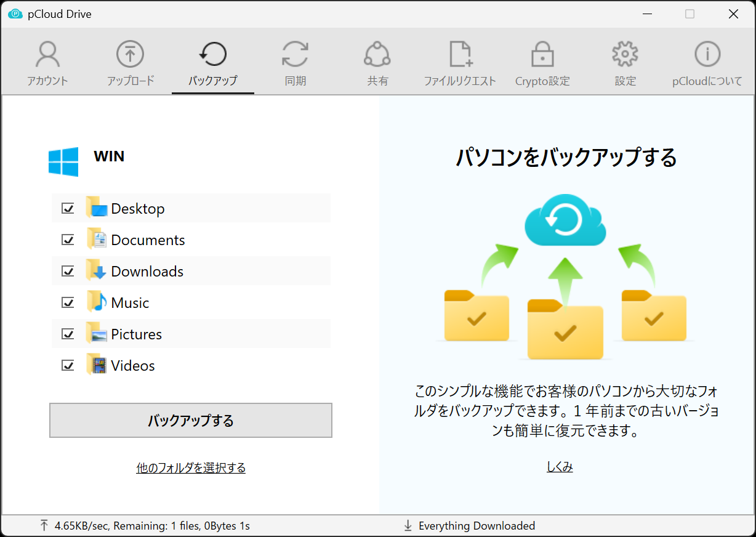
Task: Open the ファイルリクエスト document icon
Action: coord(460,54)
